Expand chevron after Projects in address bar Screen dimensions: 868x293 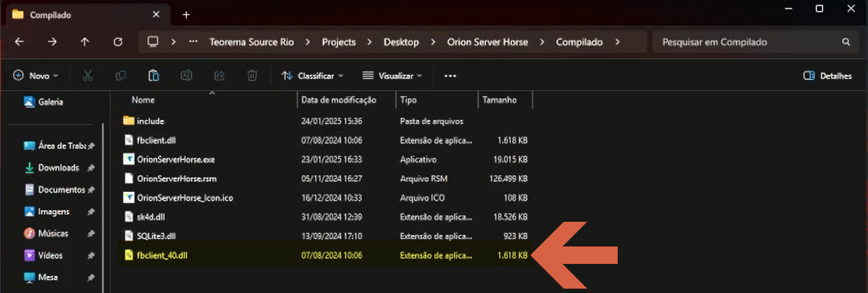(370, 42)
